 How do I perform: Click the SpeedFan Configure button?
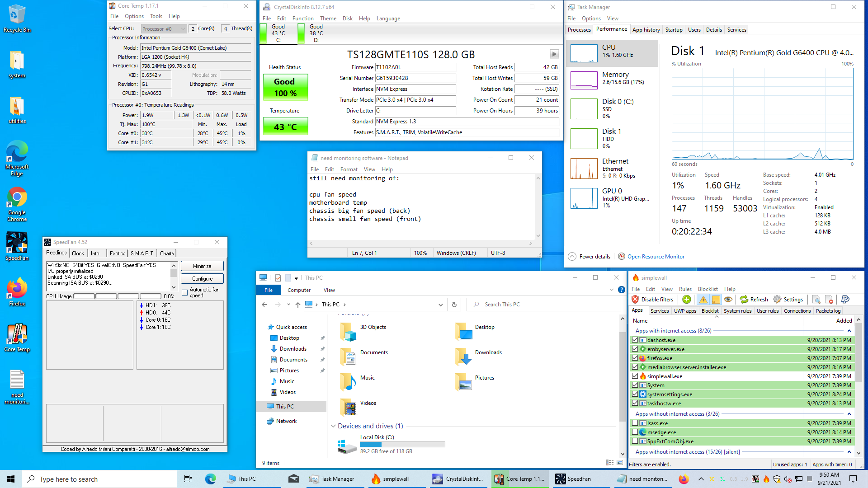202,279
